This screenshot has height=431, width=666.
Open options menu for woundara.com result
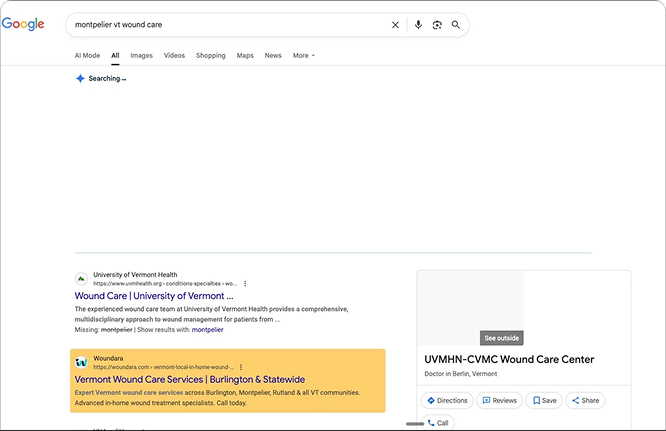[241, 367]
